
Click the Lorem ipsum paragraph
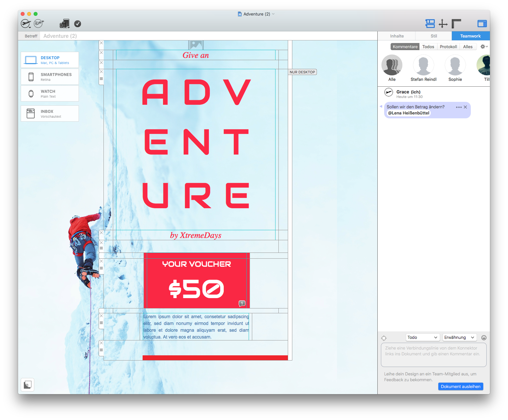click(x=196, y=327)
